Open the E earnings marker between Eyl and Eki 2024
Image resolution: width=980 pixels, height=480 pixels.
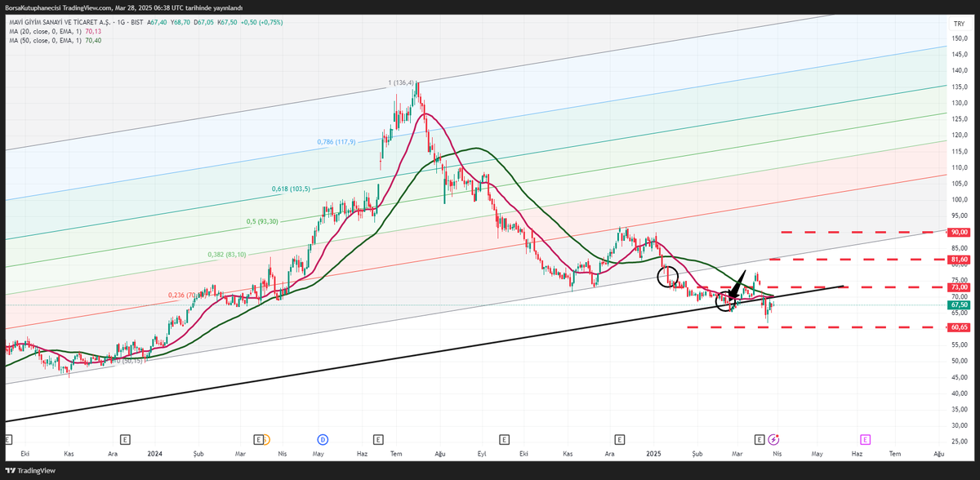505,439
